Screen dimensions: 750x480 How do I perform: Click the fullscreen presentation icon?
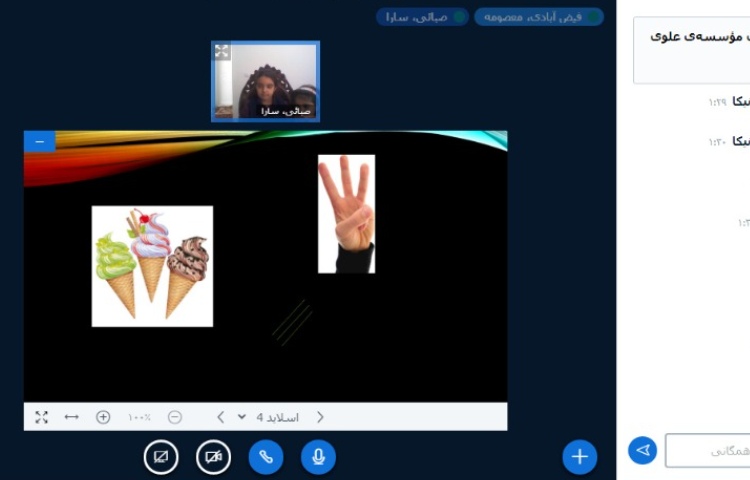pyautogui.click(x=41, y=417)
